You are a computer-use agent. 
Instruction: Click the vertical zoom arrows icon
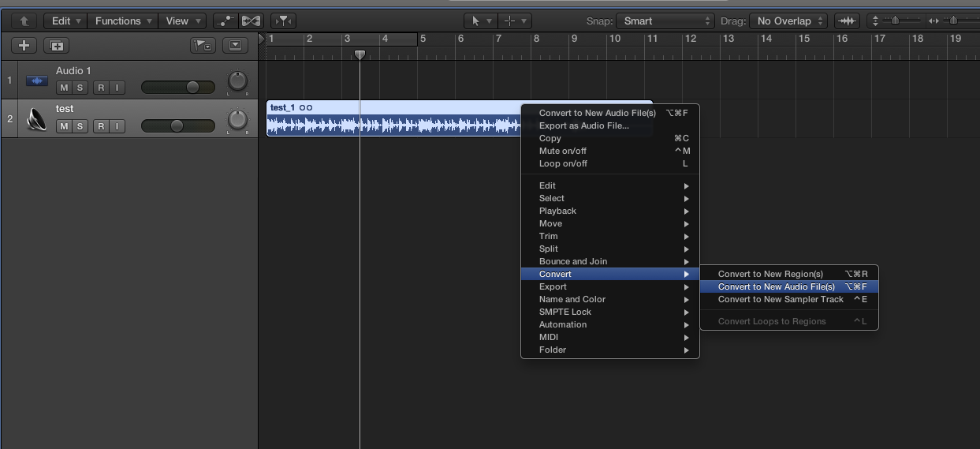[x=875, y=21]
